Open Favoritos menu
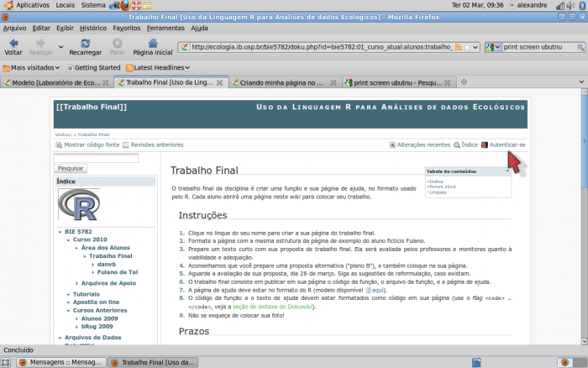The width and height of the screenshot is (588, 368). click(x=126, y=28)
